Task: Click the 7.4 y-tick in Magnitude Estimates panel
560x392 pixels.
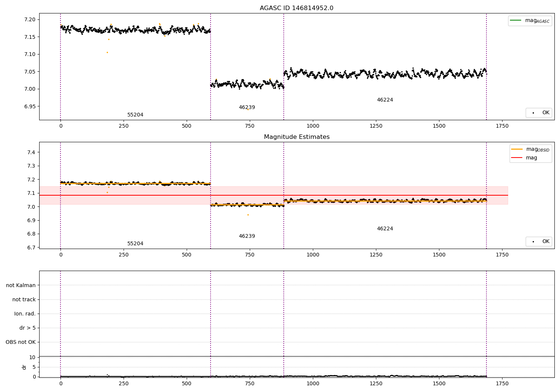Action: (x=31, y=152)
